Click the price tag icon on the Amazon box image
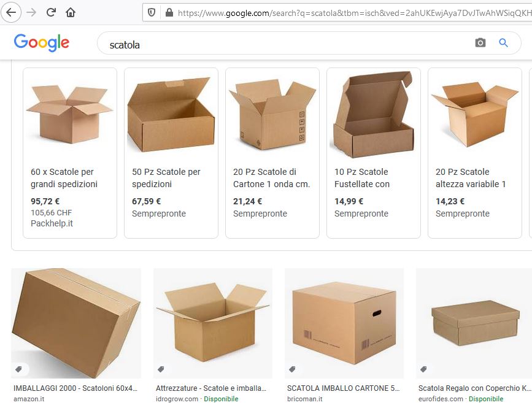The image size is (532, 416). click(x=19, y=369)
